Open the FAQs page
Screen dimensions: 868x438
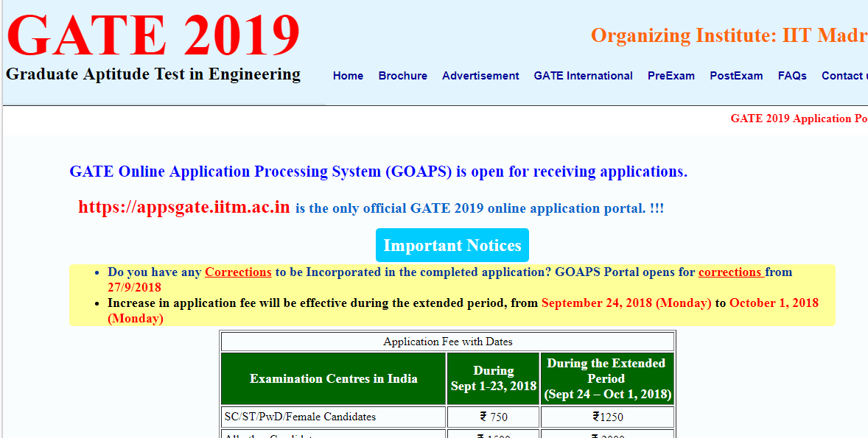792,76
